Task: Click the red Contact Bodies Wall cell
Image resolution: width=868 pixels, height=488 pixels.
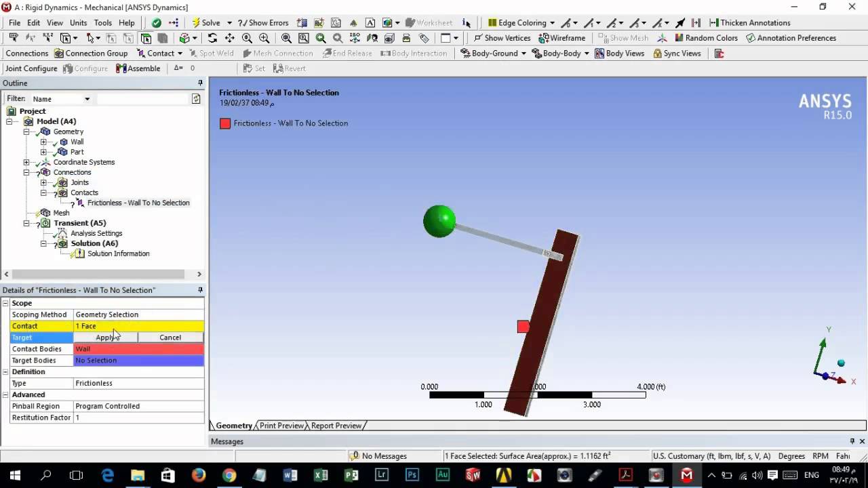Action: point(138,349)
